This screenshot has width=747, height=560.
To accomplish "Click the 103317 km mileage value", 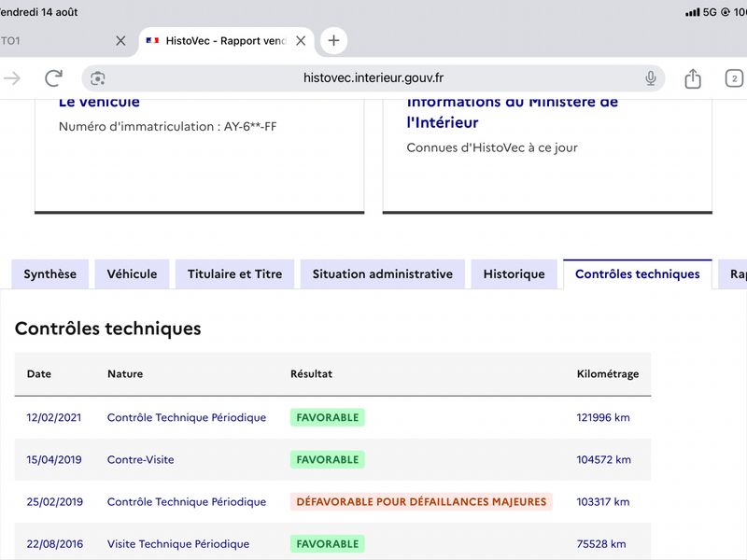I will tap(603, 501).
